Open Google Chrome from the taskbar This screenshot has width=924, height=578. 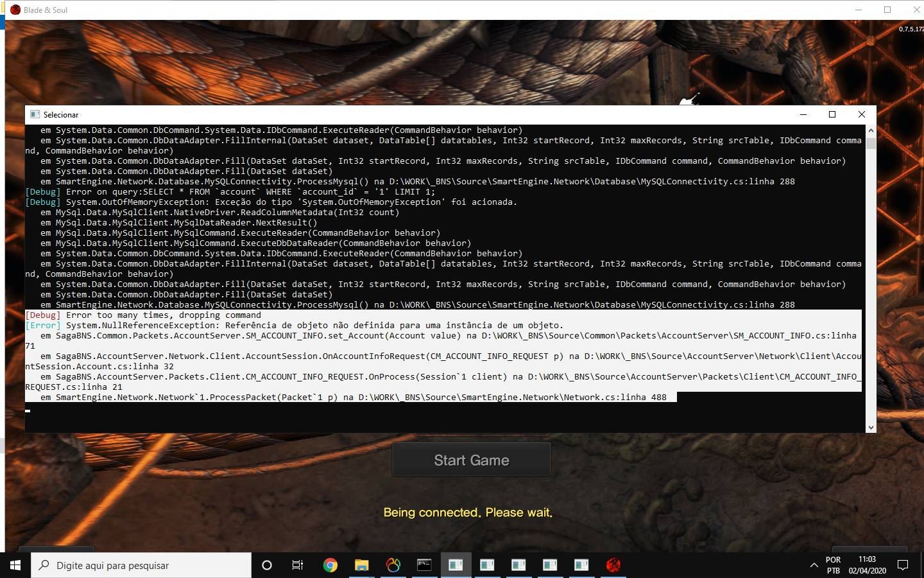(330, 565)
